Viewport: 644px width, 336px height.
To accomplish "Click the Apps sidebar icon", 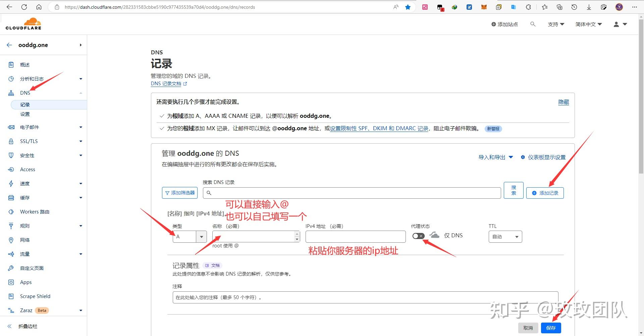I will [11, 282].
